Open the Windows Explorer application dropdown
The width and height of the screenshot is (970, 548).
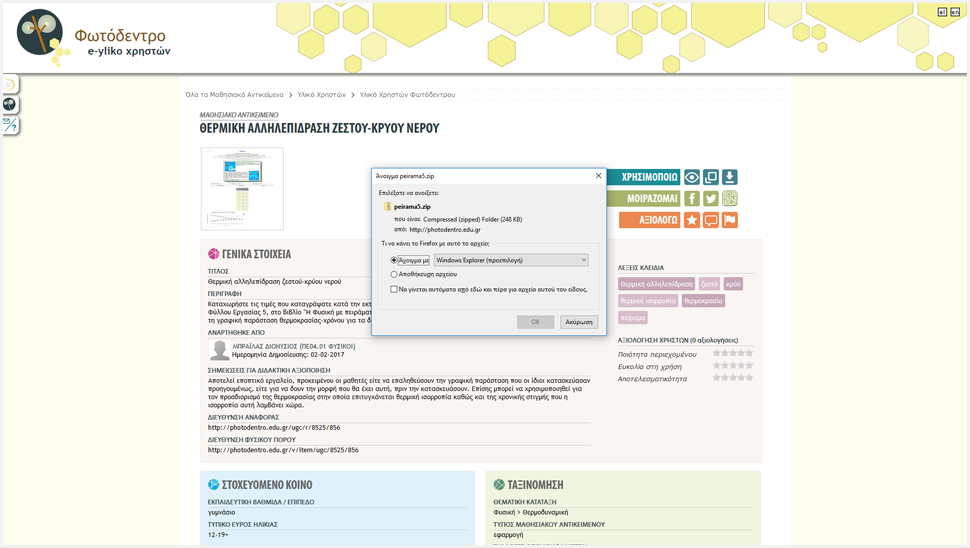[x=511, y=260]
